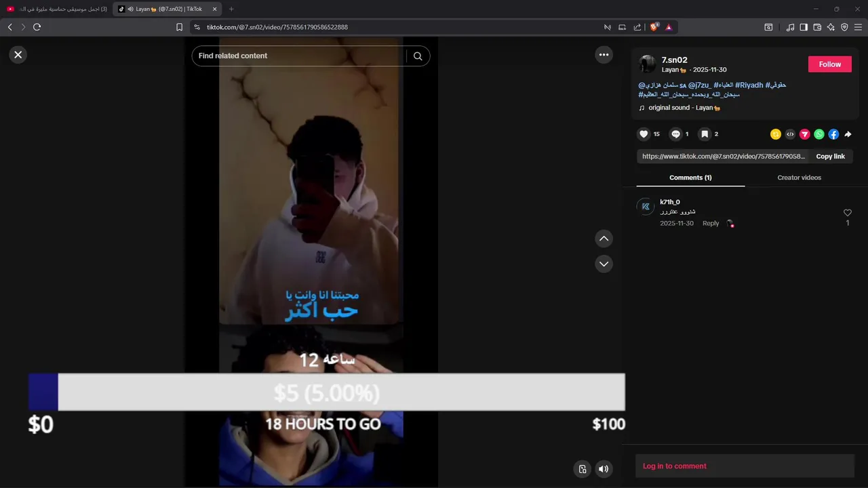
Task: Open the 7.sn02 profile name
Action: tap(675, 60)
